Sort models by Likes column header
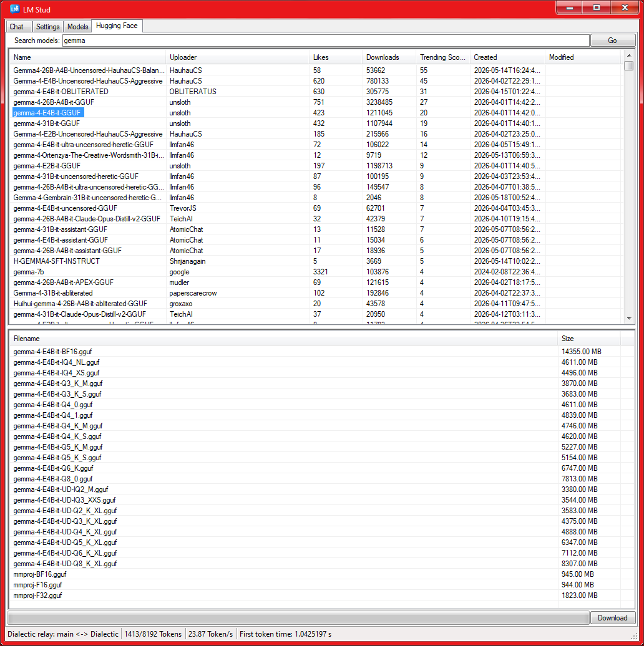The image size is (644, 646). coord(336,57)
